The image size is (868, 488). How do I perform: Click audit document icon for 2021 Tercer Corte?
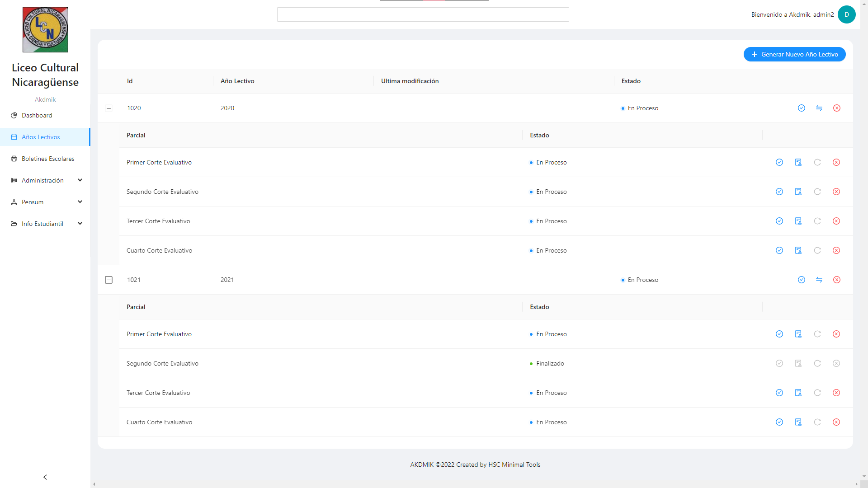[x=798, y=393]
